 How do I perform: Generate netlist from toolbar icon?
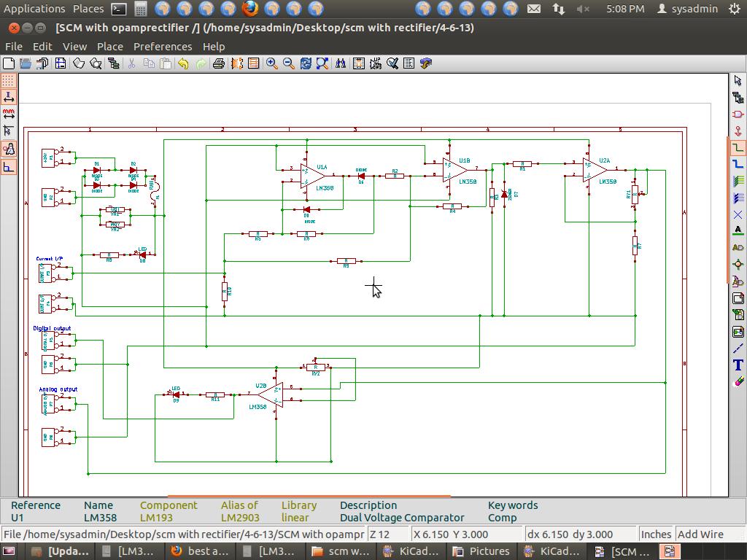(359, 63)
